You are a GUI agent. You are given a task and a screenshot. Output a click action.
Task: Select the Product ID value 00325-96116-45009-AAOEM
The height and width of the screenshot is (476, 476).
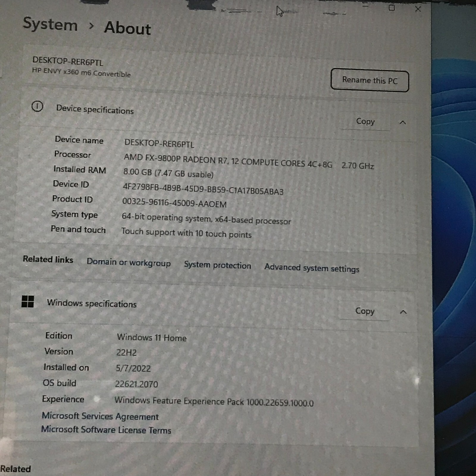(x=174, y=203)
